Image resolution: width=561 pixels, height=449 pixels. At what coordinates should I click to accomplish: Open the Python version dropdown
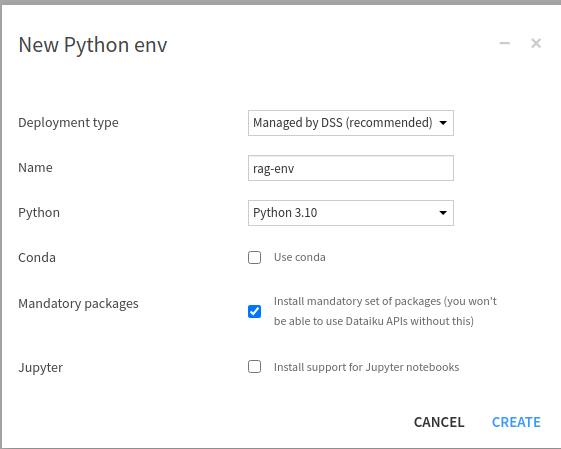[x=351, y=213]
